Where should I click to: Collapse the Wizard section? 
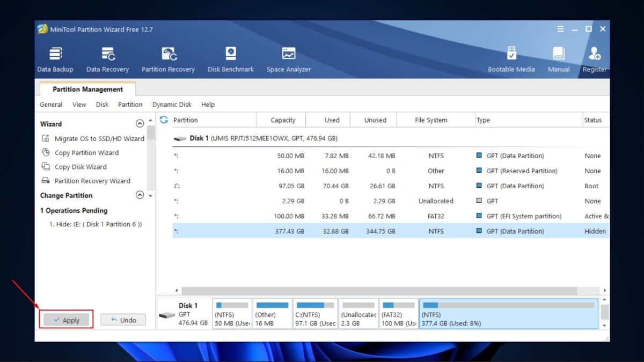pos(140,123)
